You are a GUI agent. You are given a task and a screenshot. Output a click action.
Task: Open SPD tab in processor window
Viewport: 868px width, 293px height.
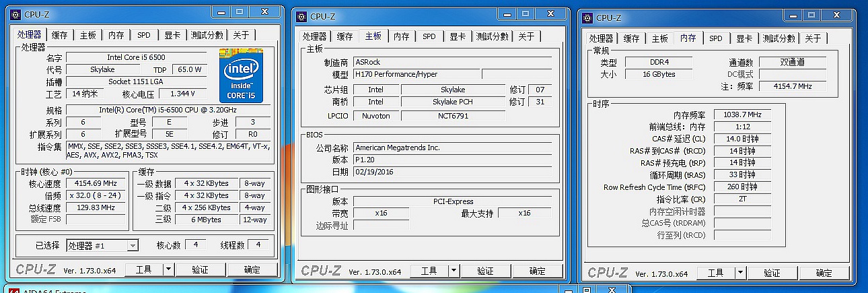(x=144, y=35)
